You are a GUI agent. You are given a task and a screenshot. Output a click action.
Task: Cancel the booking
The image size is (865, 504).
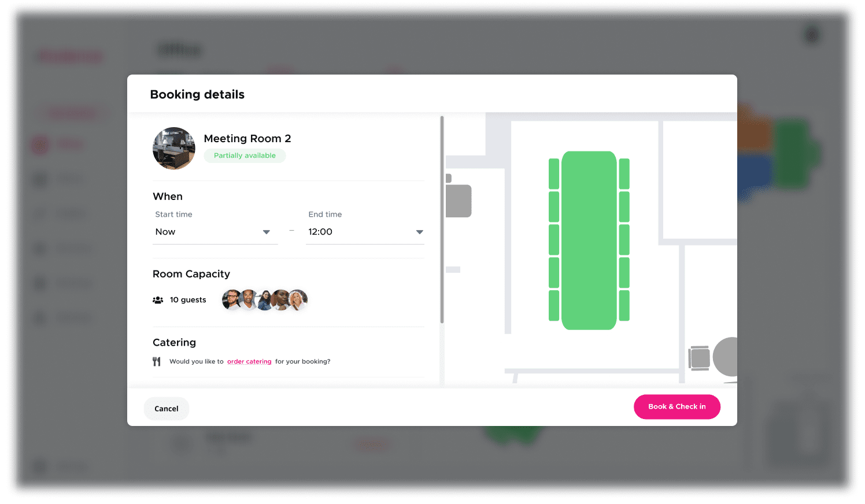click(166, 408)
